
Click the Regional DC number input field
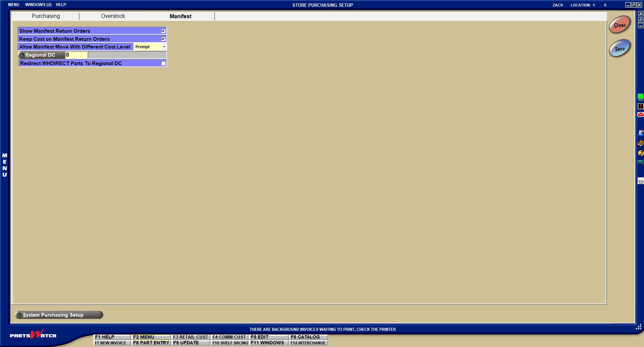pos(76,55)
